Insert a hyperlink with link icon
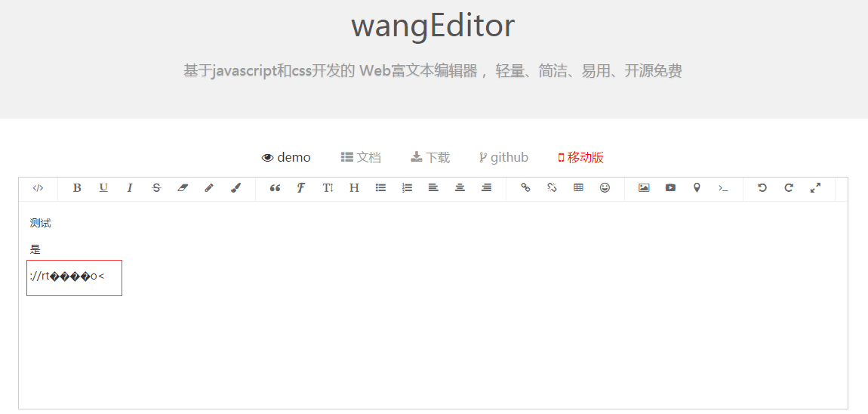Screen dimensions: 868x414 point(526,188)
